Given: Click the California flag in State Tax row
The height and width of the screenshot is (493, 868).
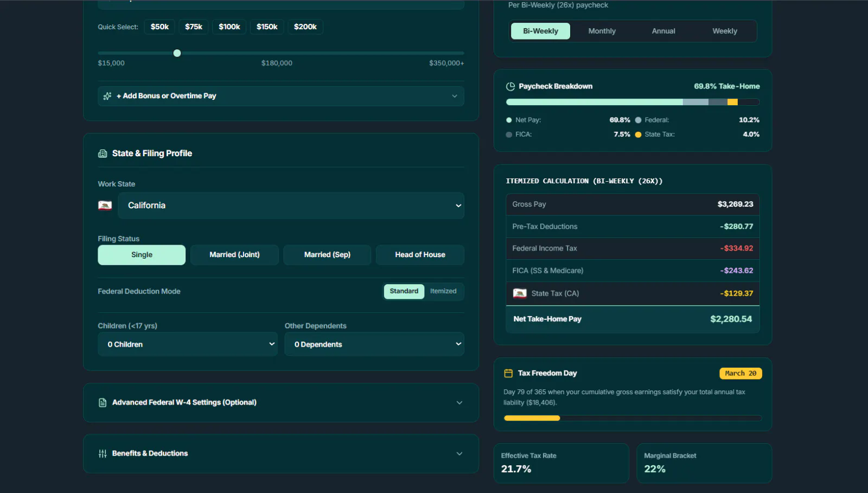Looking at the screenshot, I should (x=520, y=293).
